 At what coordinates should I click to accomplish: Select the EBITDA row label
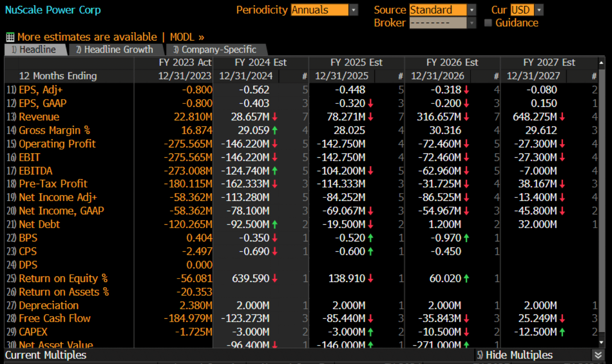pos(35,171)
